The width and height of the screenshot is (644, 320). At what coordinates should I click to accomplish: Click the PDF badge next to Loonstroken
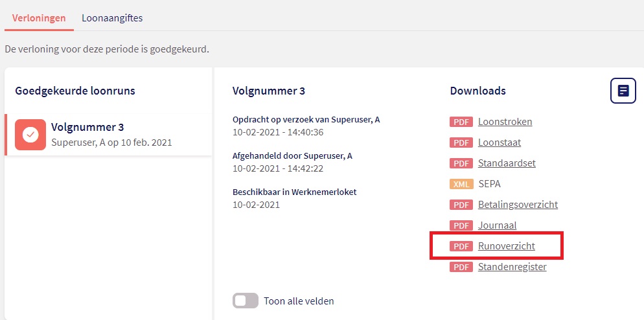(x=461, y=122)
